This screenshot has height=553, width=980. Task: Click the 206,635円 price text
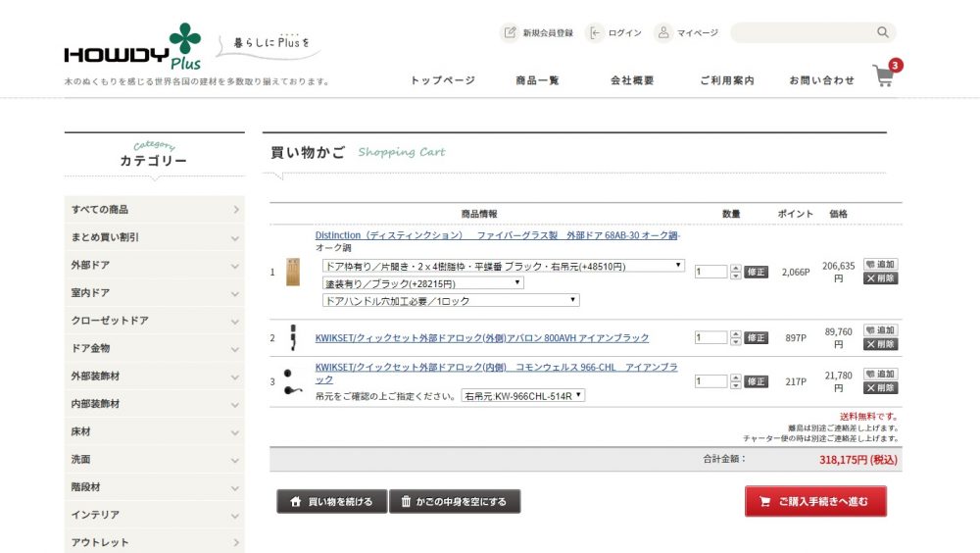838,272
